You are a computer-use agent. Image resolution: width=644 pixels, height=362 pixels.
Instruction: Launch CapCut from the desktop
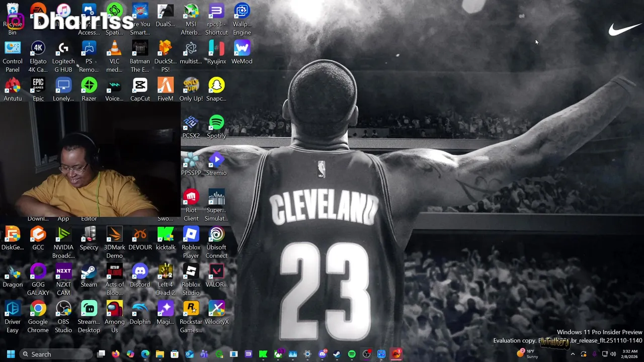(140, 89)
